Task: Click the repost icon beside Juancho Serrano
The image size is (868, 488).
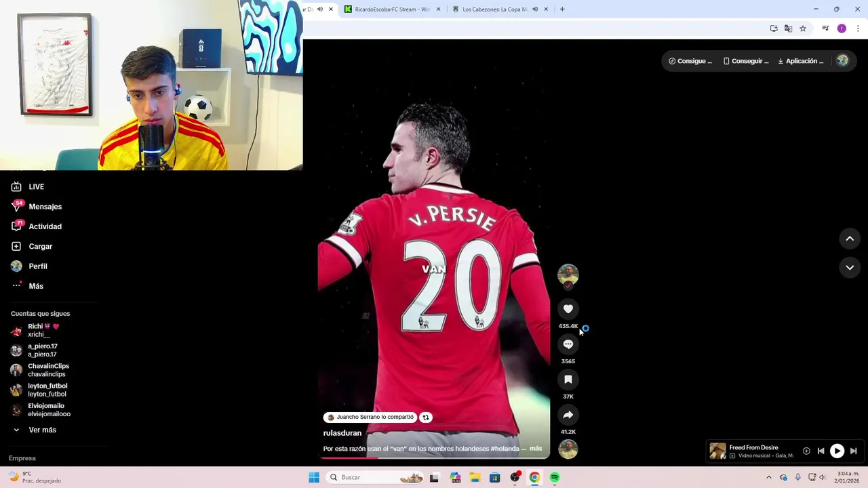Action: (426, 418)
